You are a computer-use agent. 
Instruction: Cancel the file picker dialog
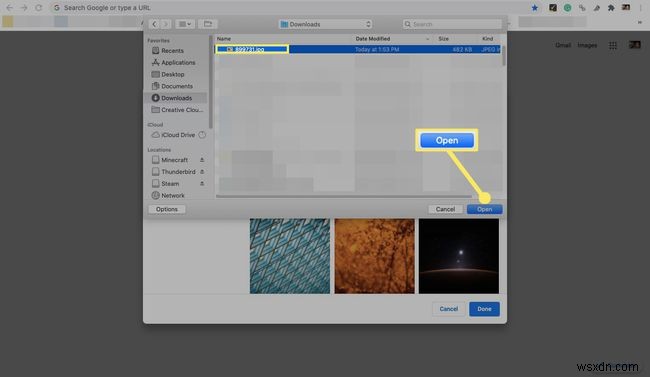pyautogui.click(x=445, y=209)
